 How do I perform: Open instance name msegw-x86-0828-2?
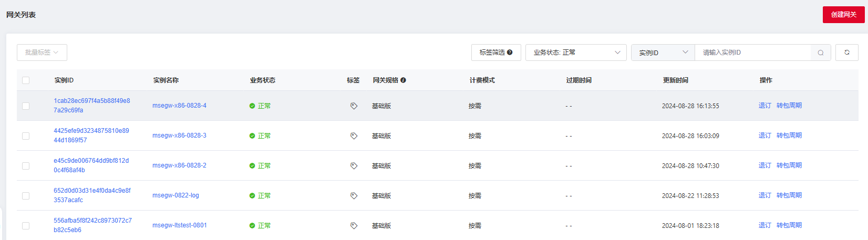click(x=180, y=165)
